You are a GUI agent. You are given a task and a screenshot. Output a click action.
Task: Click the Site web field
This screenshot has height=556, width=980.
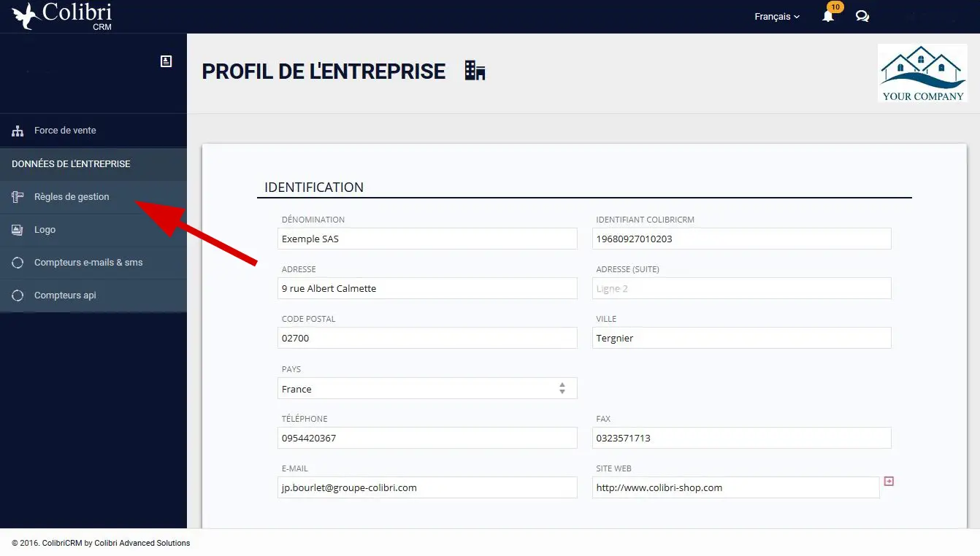(736, 487)
